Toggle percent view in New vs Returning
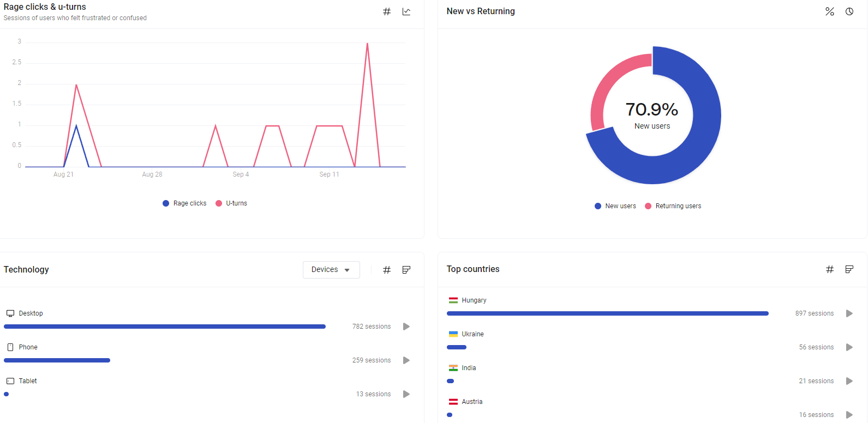The image size is (868, 423). pyautogui.click(x=829, y=11)
